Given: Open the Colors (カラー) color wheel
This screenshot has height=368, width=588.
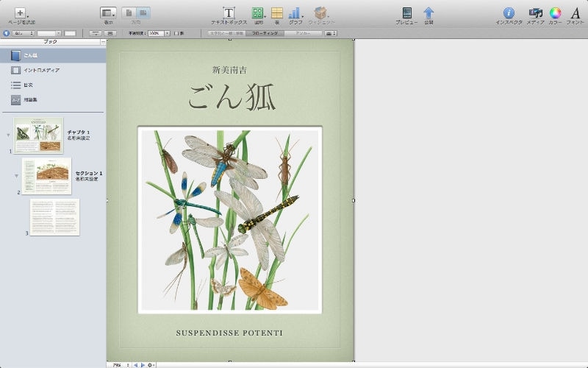Looking at the screenshot, I should [x=556, y=13].
